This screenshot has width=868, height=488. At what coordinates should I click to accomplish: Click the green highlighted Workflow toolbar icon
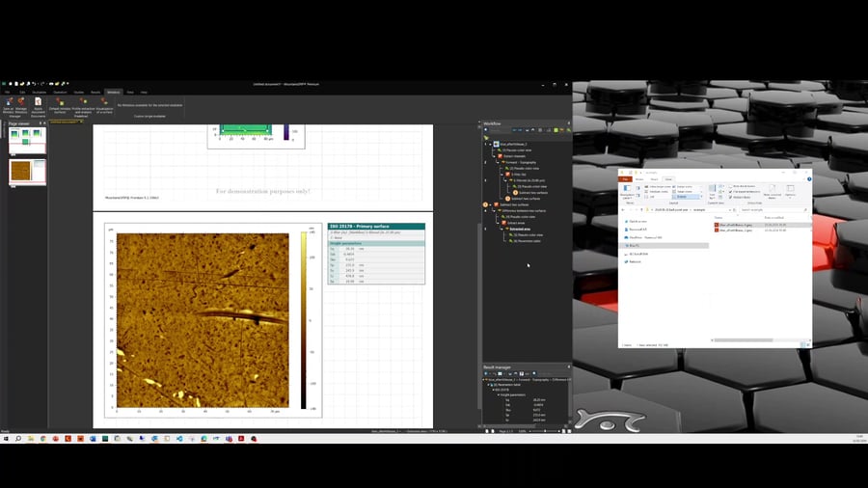[556, 130]
